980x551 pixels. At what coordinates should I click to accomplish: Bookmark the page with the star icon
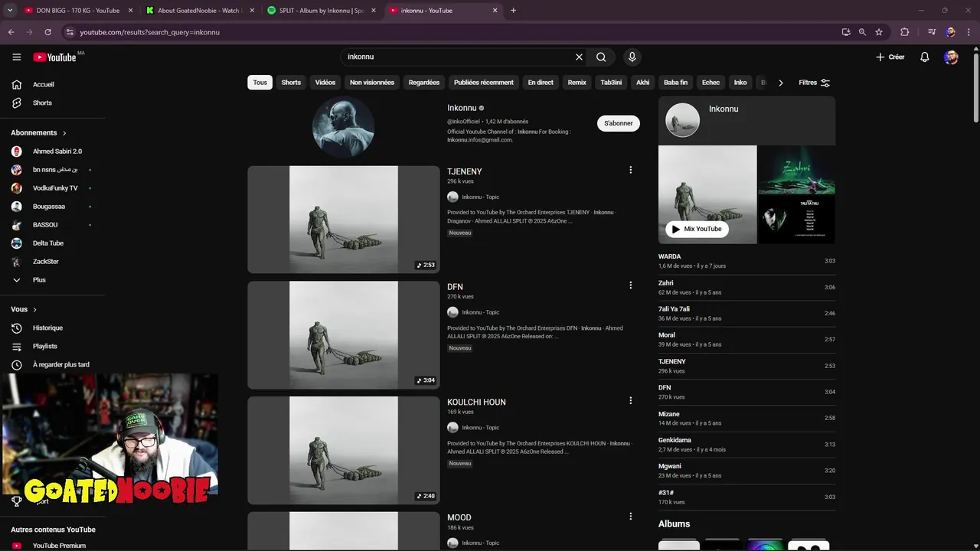879,32
